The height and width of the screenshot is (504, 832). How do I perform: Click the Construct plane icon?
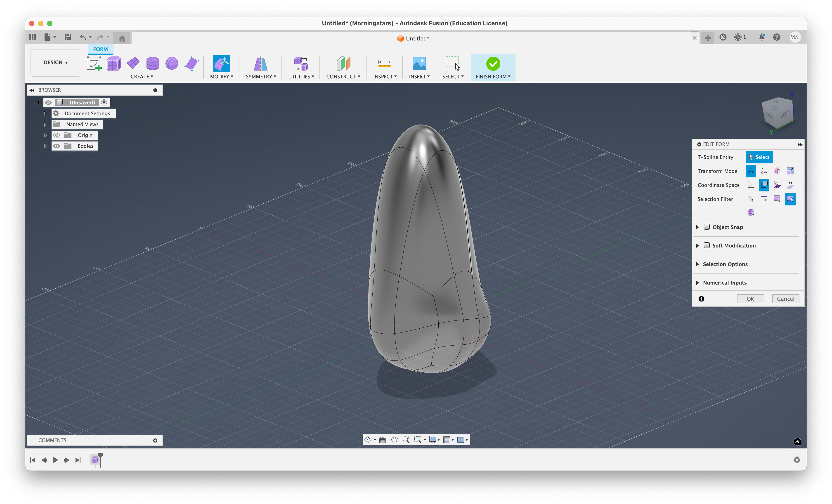(343, 64)
